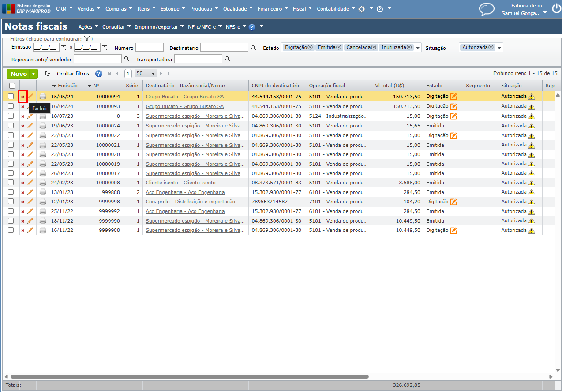Open the Estoque menu
The height and width of the screenshot is (392, 562).
pyautogui.click(x=173, y=9)
